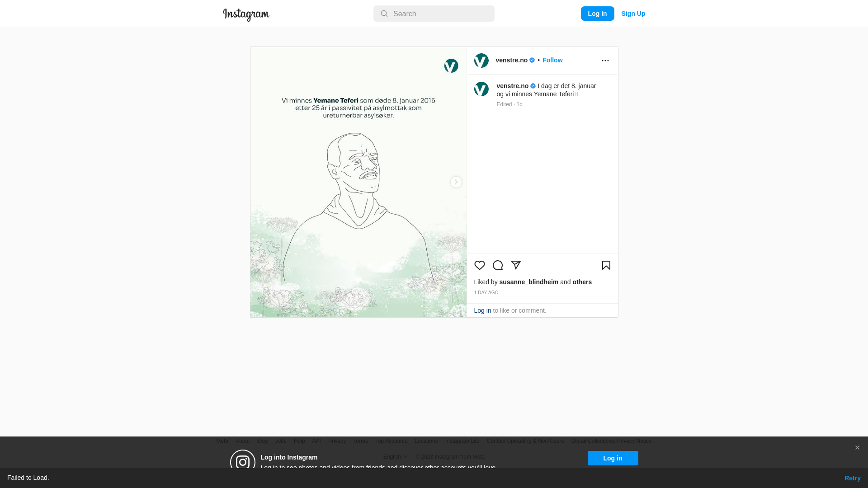Open the susanne_blindheim profile link
This screenshot has height=488, width=868.
tap(528, 282)
